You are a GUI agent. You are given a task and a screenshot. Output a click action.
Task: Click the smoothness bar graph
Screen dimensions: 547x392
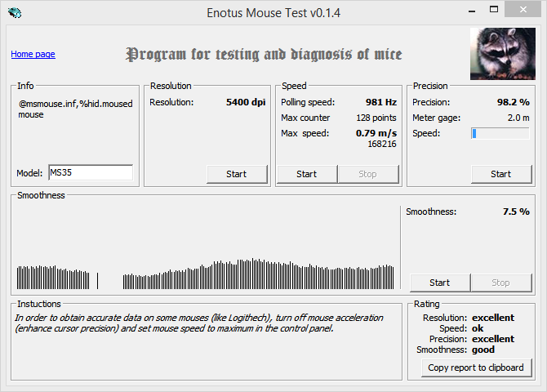click(206, 247)
